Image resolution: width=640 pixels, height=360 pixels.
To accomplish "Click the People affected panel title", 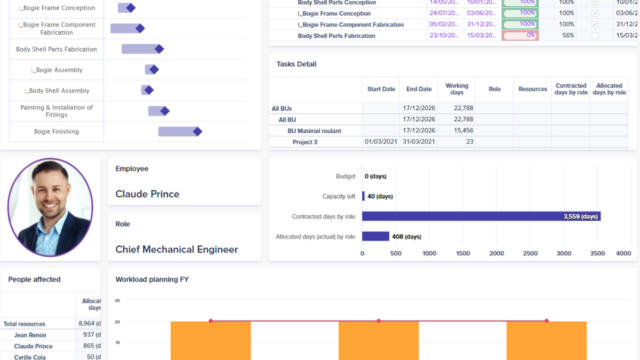I will tap(34, 280).
